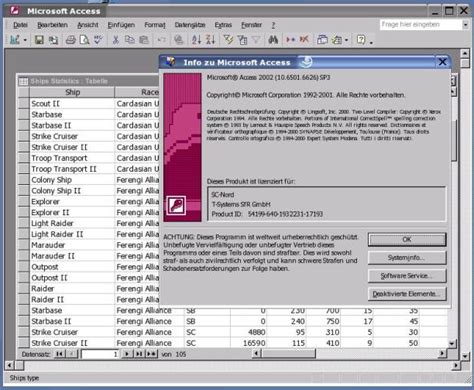Screen dimensions: 474x390
Task: Open the Fenster menu
Action: (x=251, y=25)
